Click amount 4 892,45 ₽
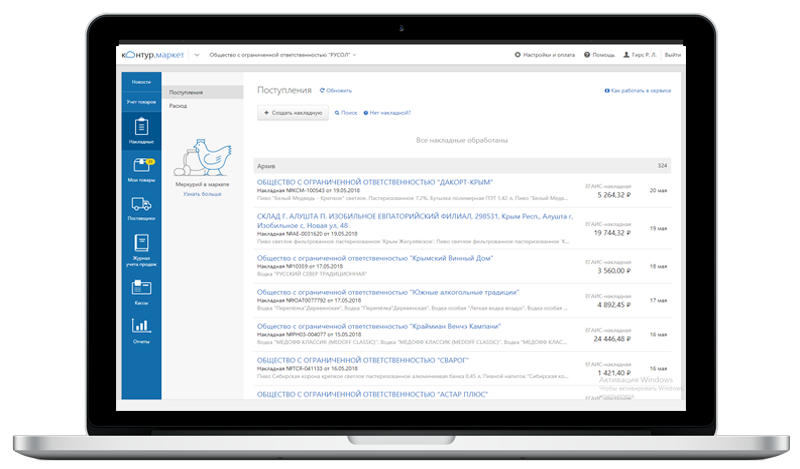The width and height of the screenshot is (800, 469). (614, 305)
